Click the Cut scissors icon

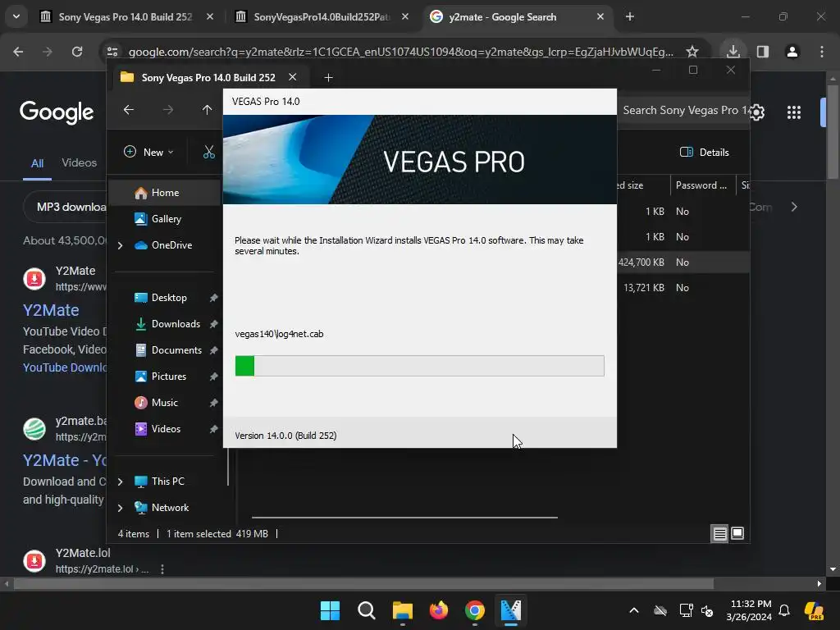click(209, 152)
